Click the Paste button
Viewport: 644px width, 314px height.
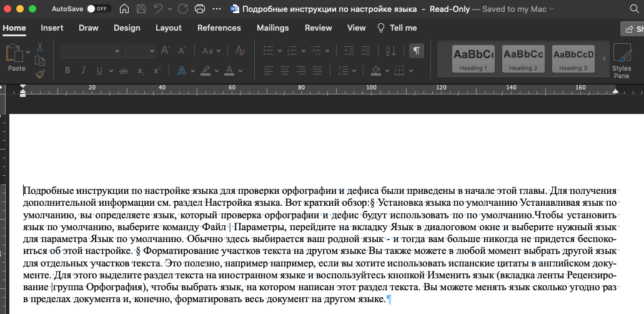tap(16, 58)
